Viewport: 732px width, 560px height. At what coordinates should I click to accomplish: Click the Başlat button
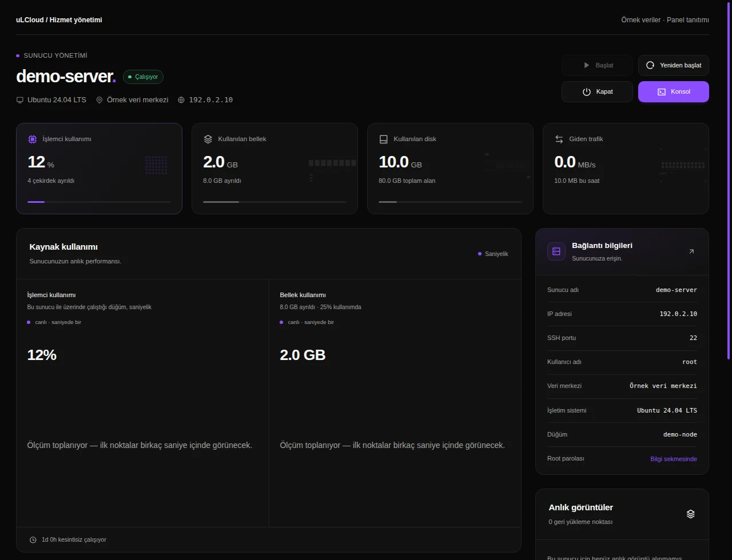597,65
